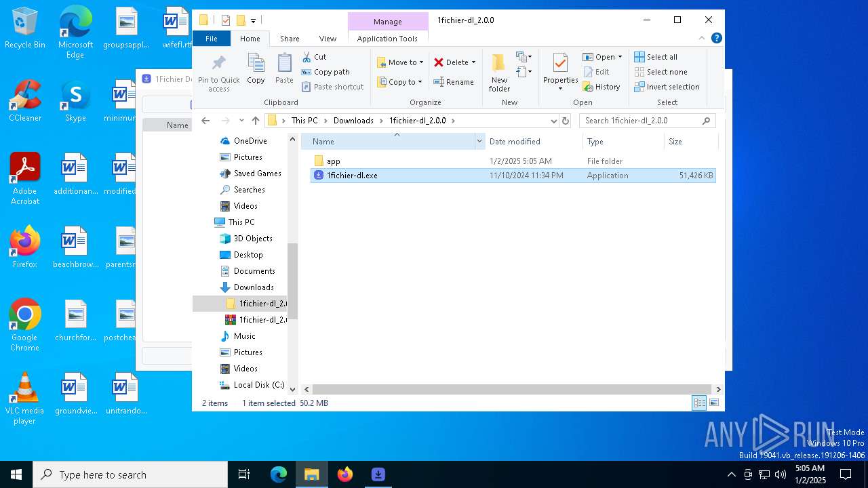Rename the selected file

point(453,82)
